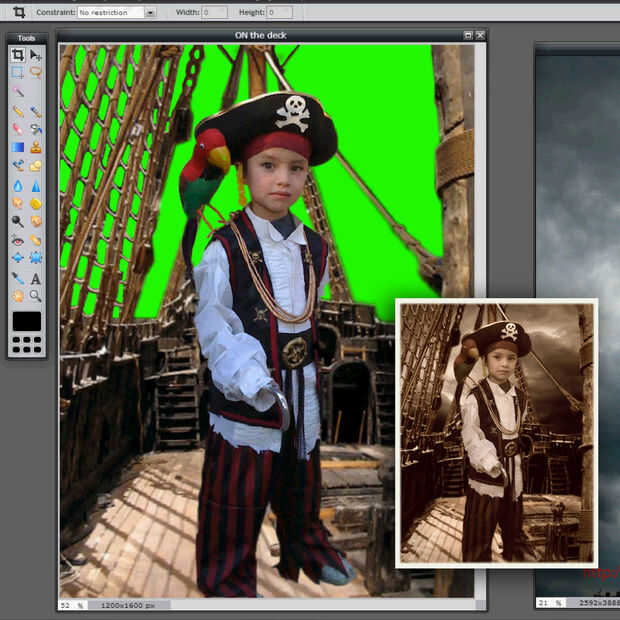This screenshot has width=620, height=620.
Task: Select the Gradient tool
Action: [x=17, y=147]
